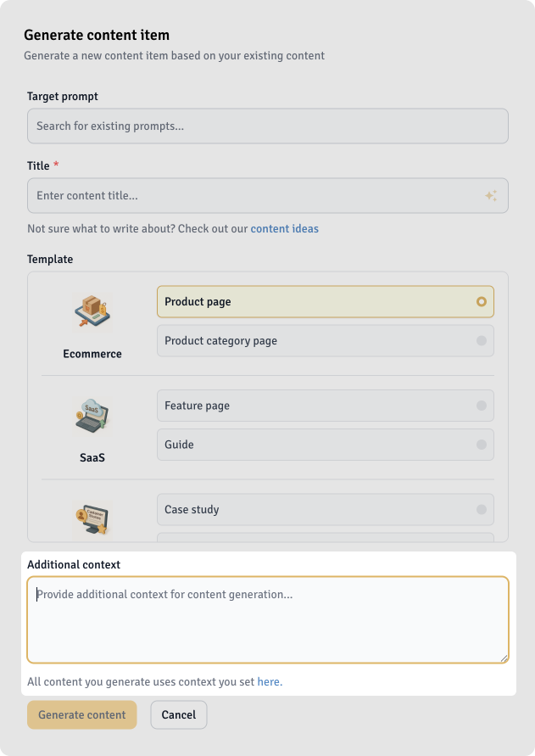
Task: Click the sparkle AI title generator icon
Action: tap(490, 196)
